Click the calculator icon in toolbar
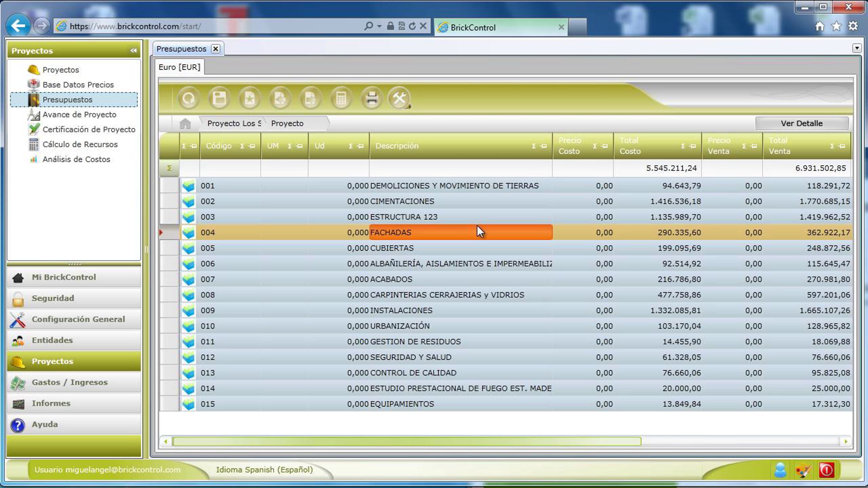Image resolution: width=868 pixels, height=488 pixels. click(x=341, y=98)
